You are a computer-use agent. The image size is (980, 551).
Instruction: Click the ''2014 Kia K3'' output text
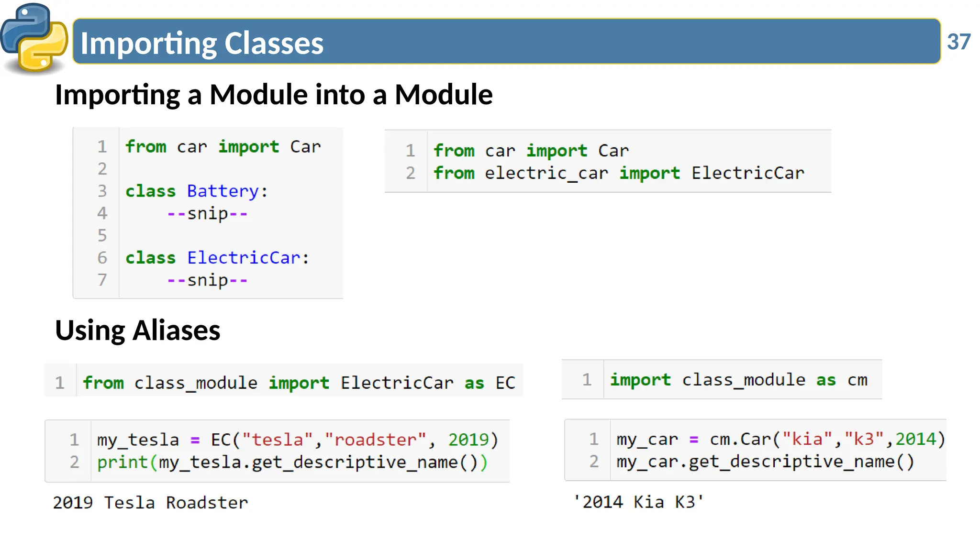pos(638,502)
